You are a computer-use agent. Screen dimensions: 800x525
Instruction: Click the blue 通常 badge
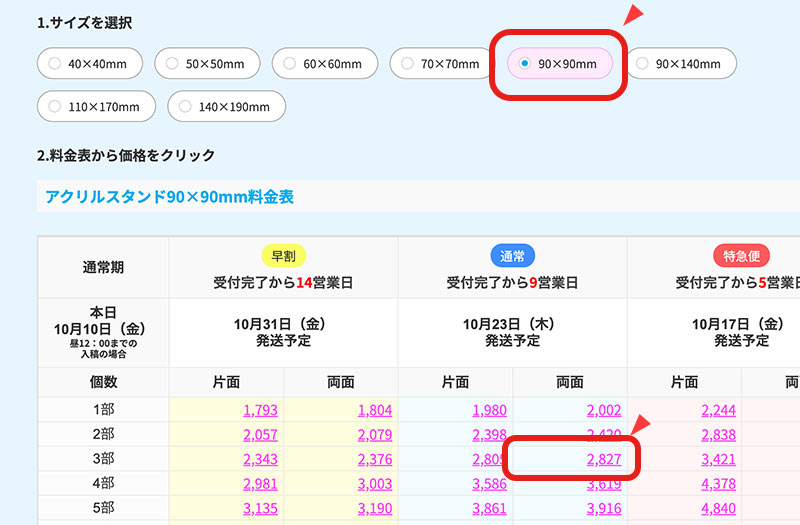tap(512, 255)
